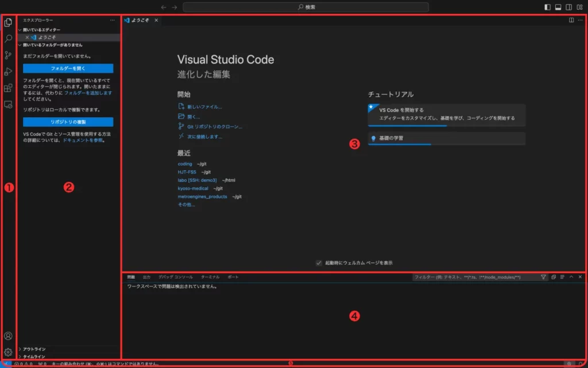
Task: Open the recent labo [SSH: demo3] link
Action: (x=198, y=180)
